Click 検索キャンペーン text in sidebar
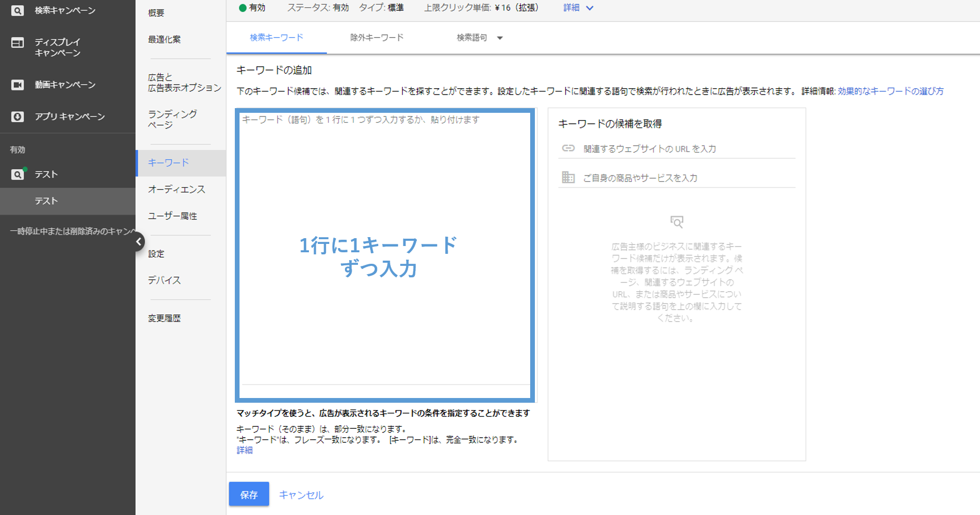 pos(65,10)
